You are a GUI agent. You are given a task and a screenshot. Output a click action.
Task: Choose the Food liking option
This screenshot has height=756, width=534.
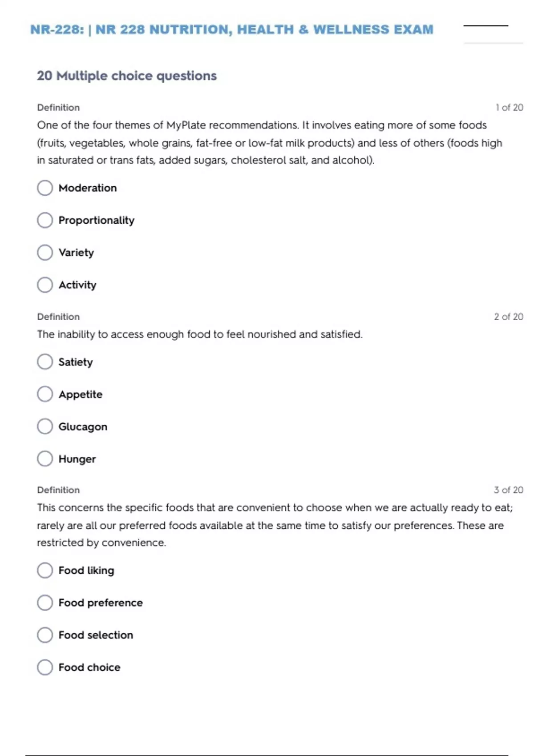[45, 570]
